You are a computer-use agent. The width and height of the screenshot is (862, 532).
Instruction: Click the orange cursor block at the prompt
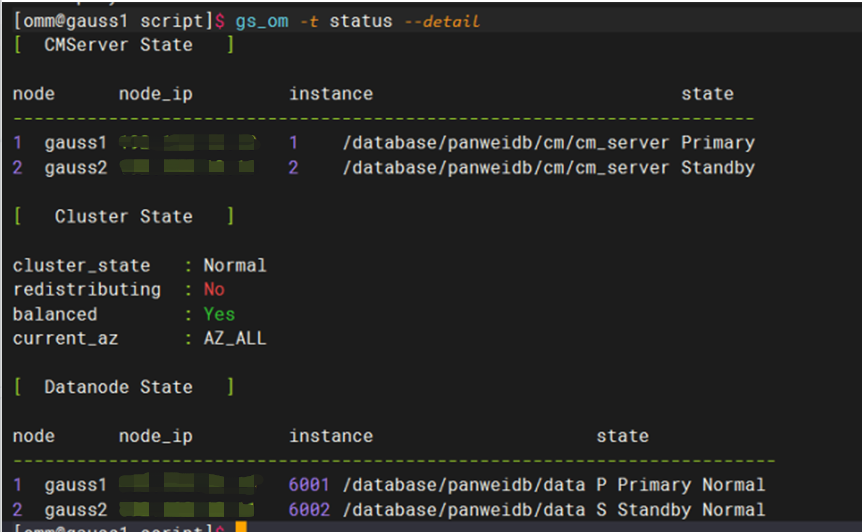[x=241, y=527]
